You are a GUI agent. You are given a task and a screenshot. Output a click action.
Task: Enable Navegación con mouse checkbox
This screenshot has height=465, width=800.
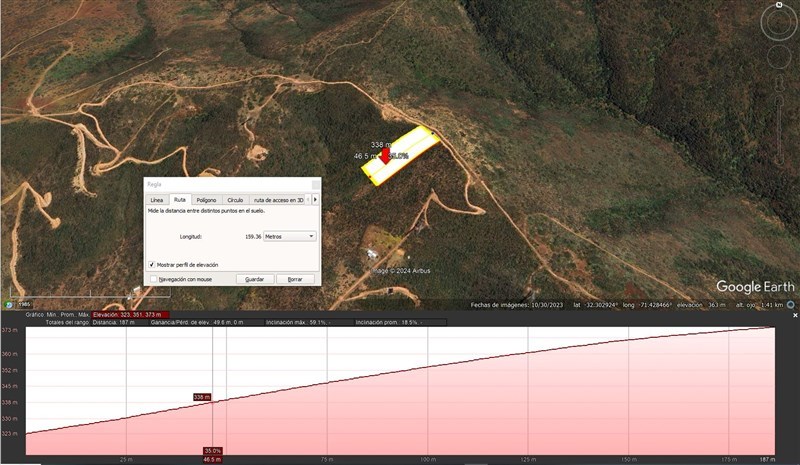[152, 279]
